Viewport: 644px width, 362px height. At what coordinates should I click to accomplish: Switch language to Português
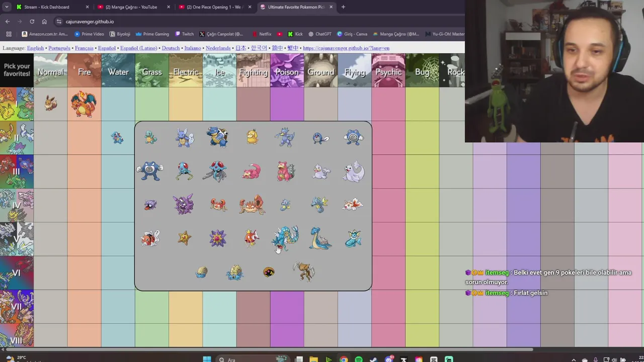[59, 48]
